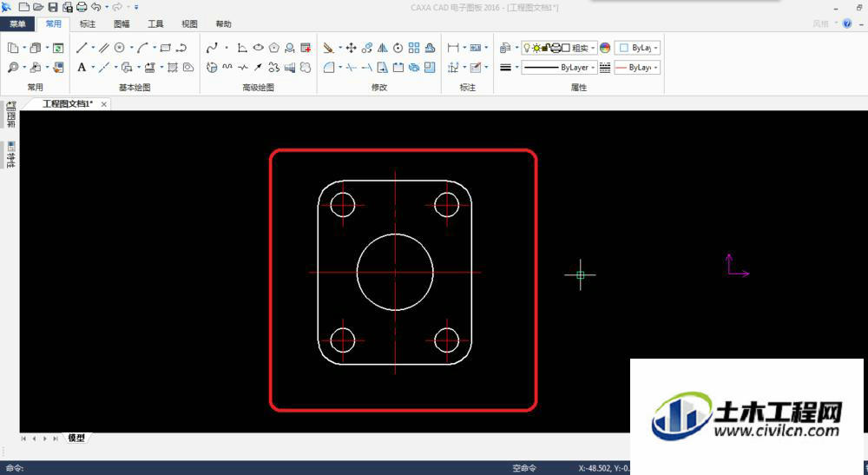Viewport: 868px width, 475px height.
Task: Select the Arc drawing tool
Action: tap(143, 48)
